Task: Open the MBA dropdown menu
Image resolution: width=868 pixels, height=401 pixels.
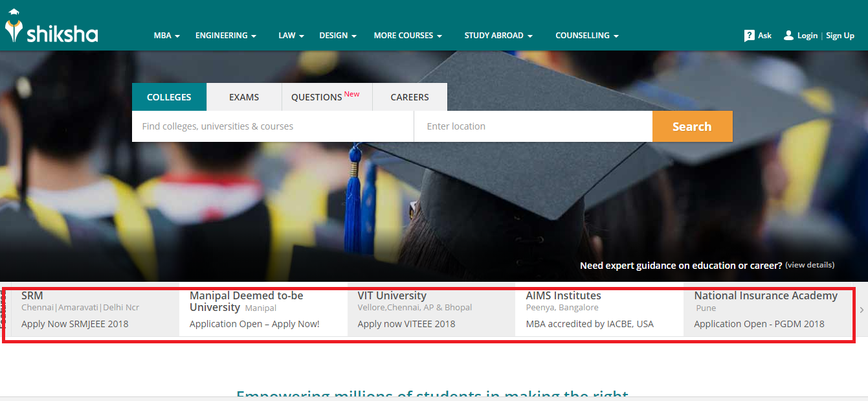Action: [166, 36]
